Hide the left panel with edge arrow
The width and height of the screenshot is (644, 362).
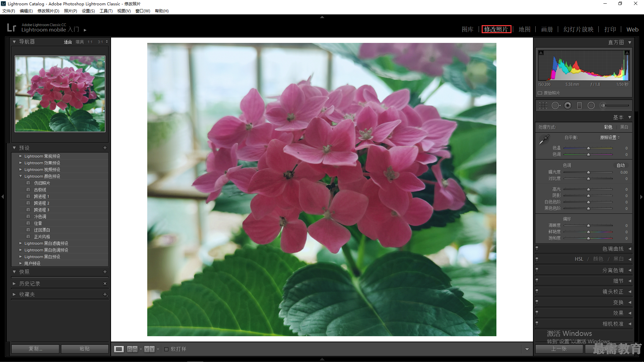click(x=3, y=197)
